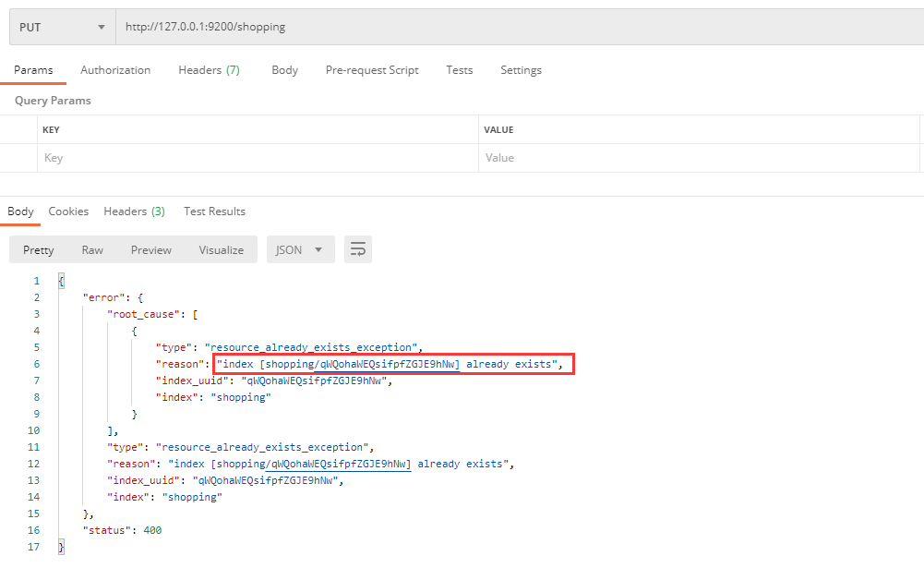Select the Raw view button

[x=92, y=250]
